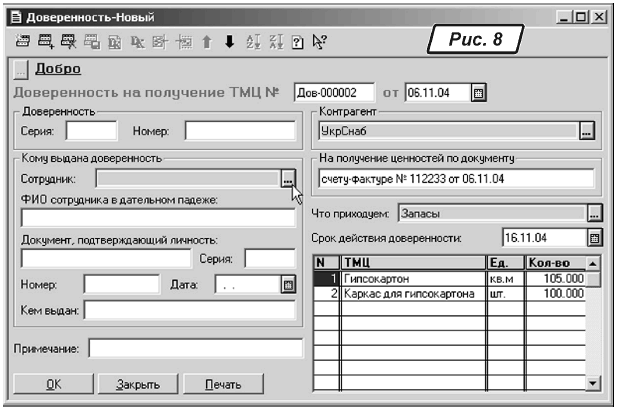Image resolution: width=617 pixels, height=409 pixels.
Task: Click the Примечание text field
Action: click(194, 348)
